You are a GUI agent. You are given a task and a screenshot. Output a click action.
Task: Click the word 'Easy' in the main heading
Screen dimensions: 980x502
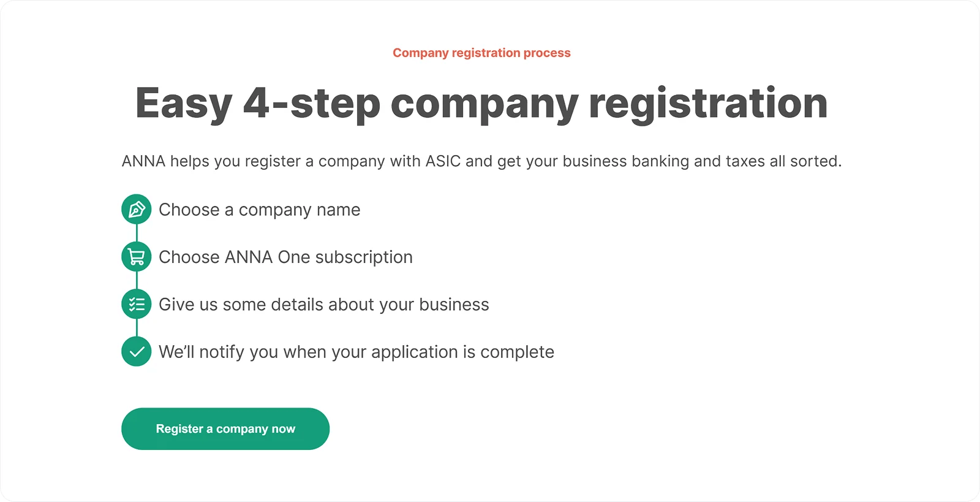(x=183, y=103)
